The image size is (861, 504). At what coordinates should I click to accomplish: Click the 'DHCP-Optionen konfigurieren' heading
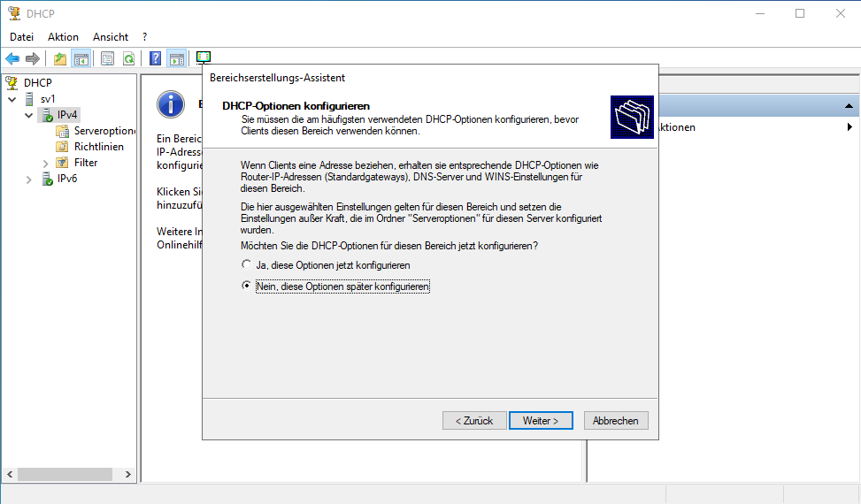[x=296, y=106]
